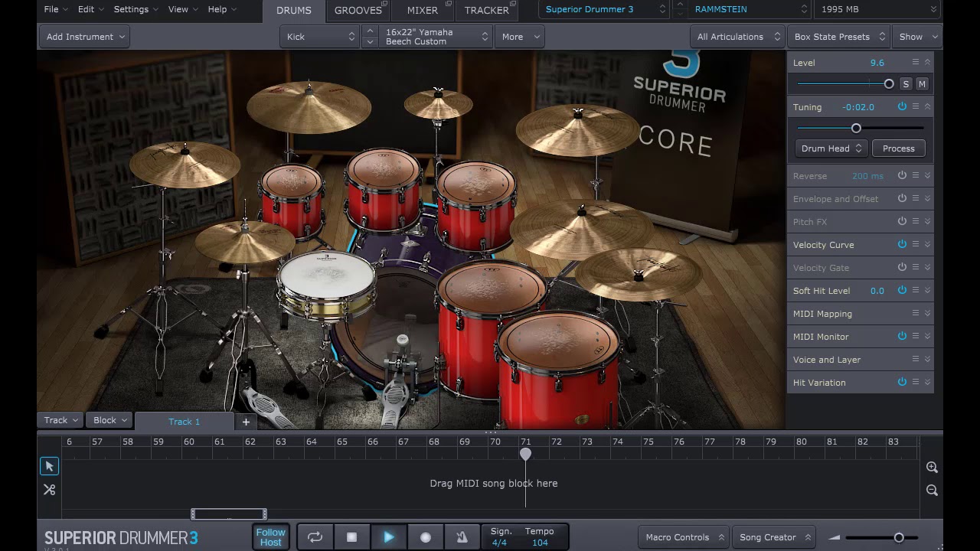The width and height of the screenshot is (980, 551).
Task: Switch to the MIXER tab
Action: 423,10
